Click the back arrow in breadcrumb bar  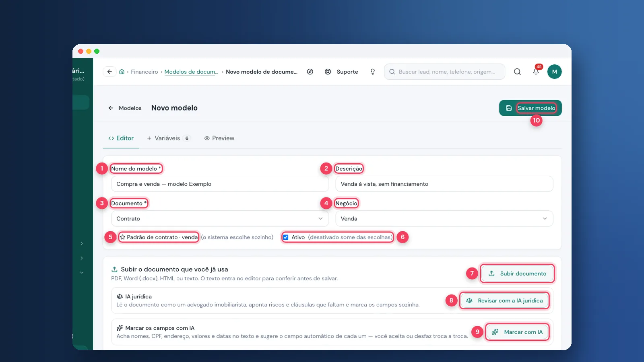click(109, 72)
